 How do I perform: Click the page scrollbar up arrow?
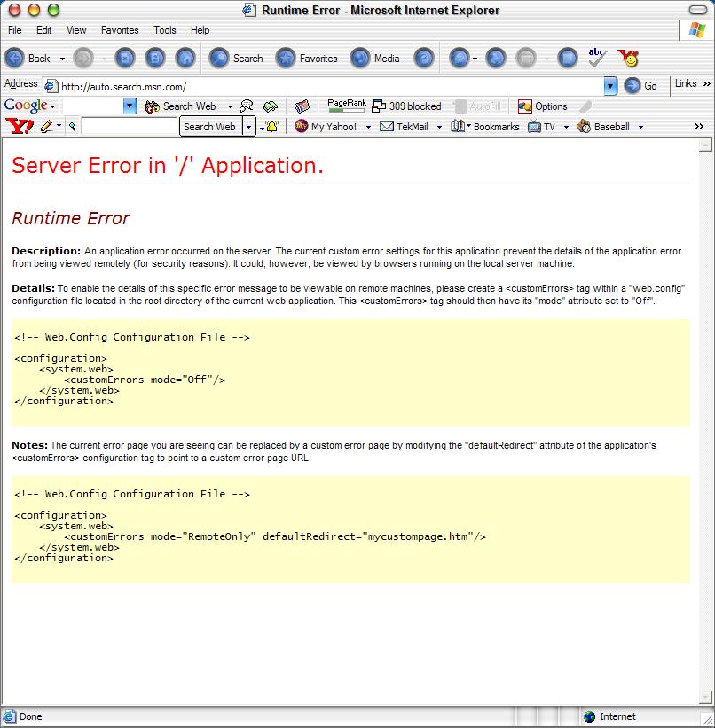click(x=705, y=145)
